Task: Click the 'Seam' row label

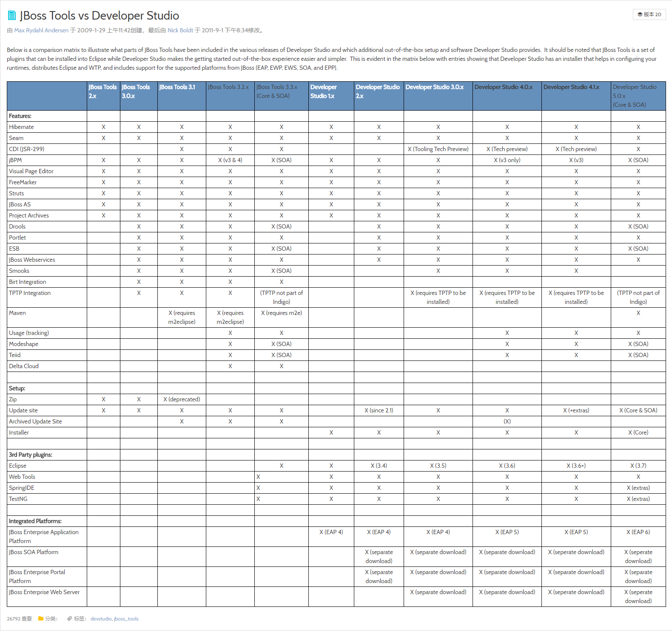Action: pos(16,138)
